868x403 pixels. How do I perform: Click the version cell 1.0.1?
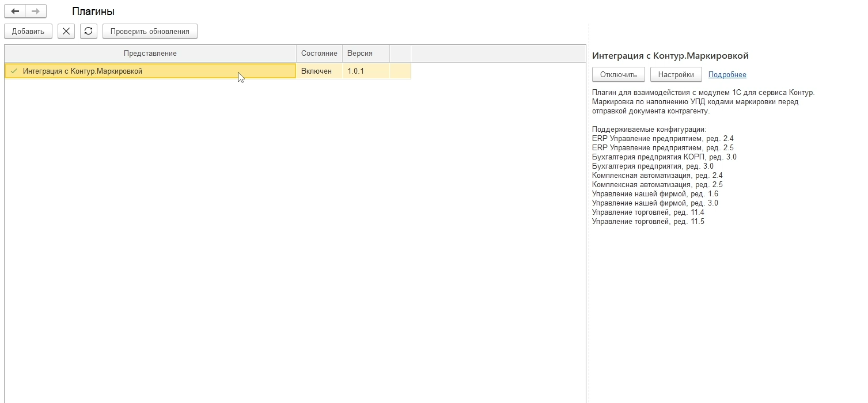point(366,71)
